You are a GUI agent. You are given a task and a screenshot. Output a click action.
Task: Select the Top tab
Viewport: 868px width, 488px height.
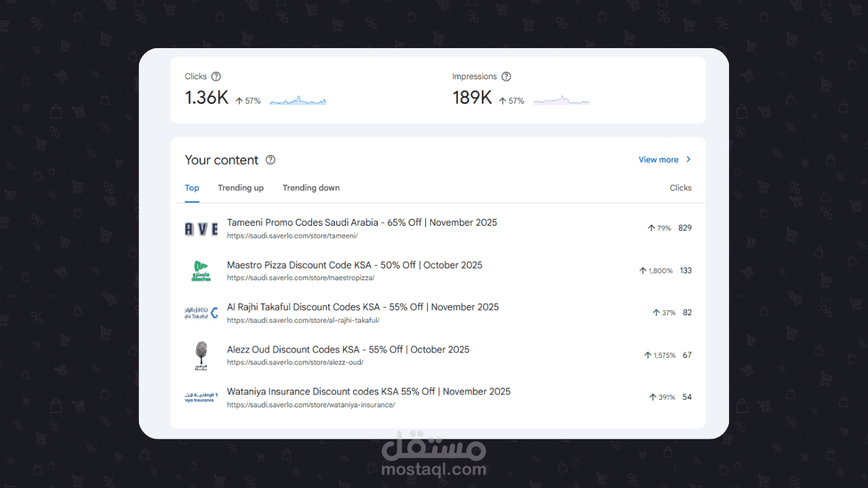click(x=192, y=188)
